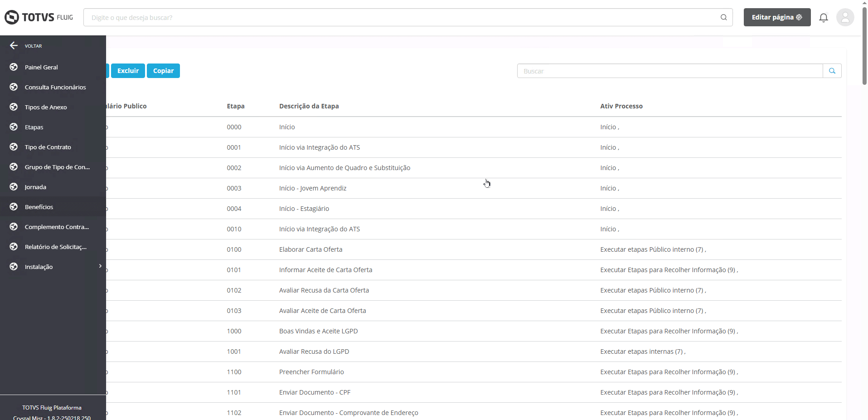Select row 'Enviar Documento - CPF'
This screenshot has height=420, width=868.
pyautogui.click(x=474, y=392)
